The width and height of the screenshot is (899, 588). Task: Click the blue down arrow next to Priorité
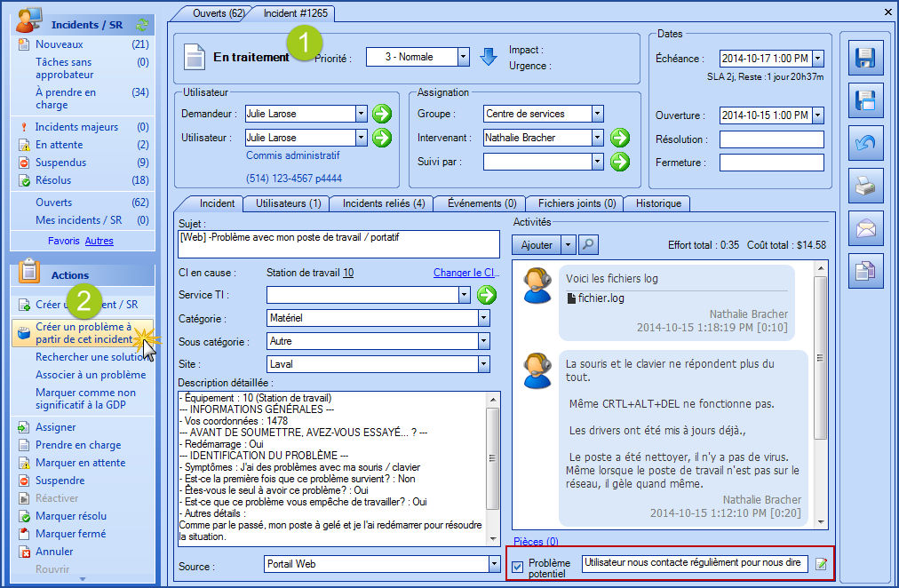[x=489, y=57]
